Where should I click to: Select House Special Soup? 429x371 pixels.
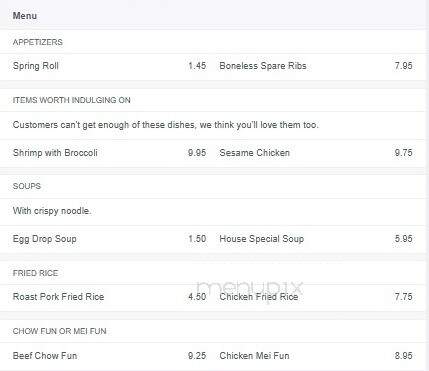261,239
